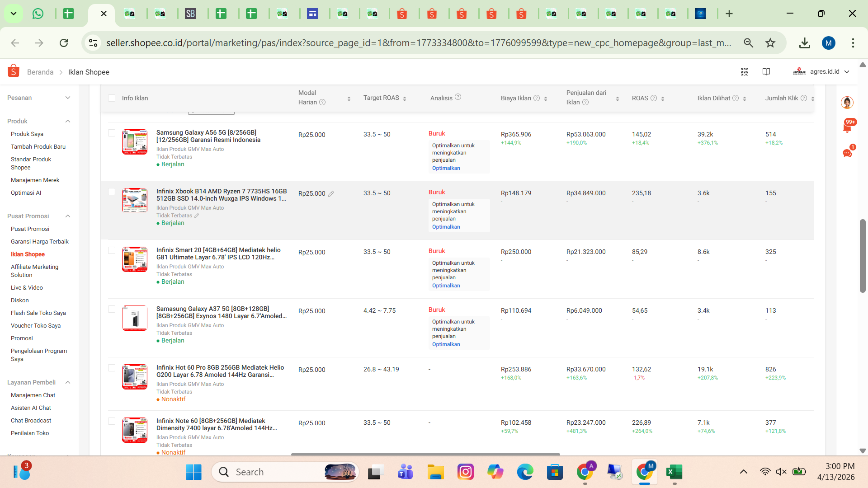Image resolution: width=868 pixels, height=488 pixels.
Task: Open the book help icon in header
Action: [x=766, y=72]
